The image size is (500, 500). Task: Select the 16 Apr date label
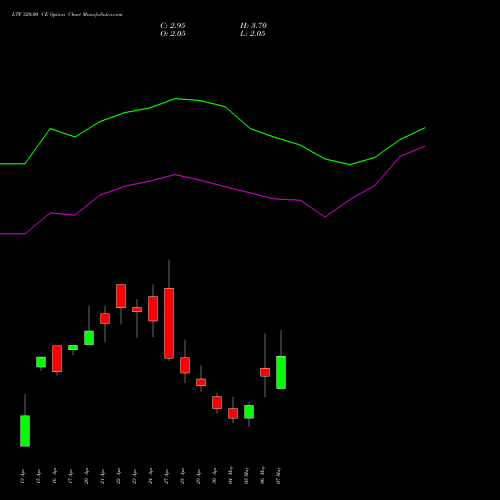pos(55,476)
